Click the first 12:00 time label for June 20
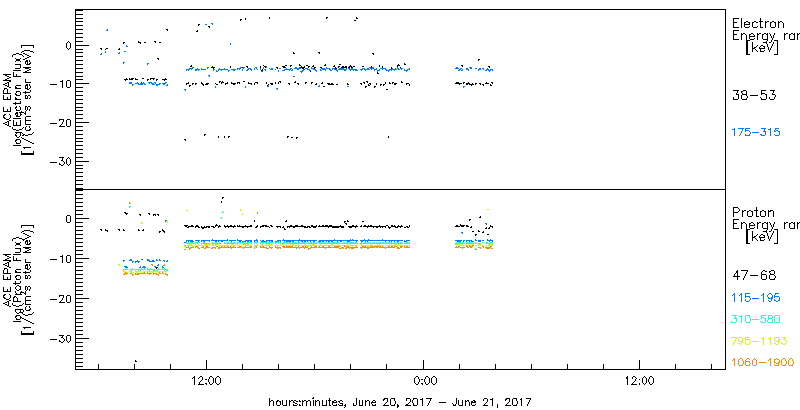 (x=206, y=382)
